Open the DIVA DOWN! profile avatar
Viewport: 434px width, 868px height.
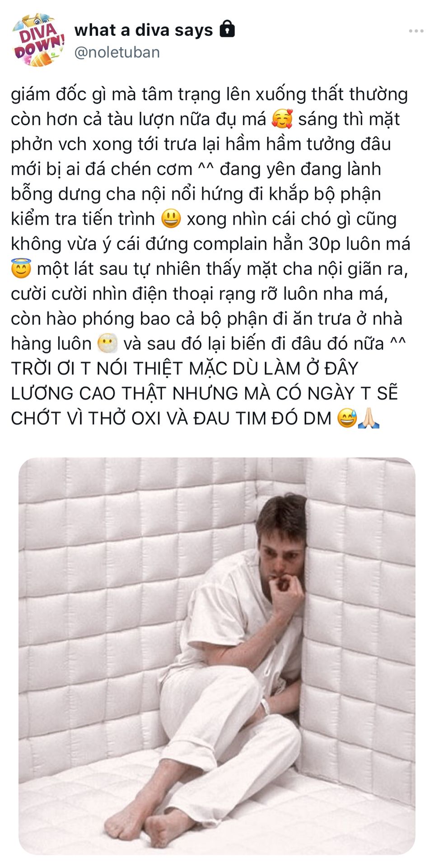38,40
